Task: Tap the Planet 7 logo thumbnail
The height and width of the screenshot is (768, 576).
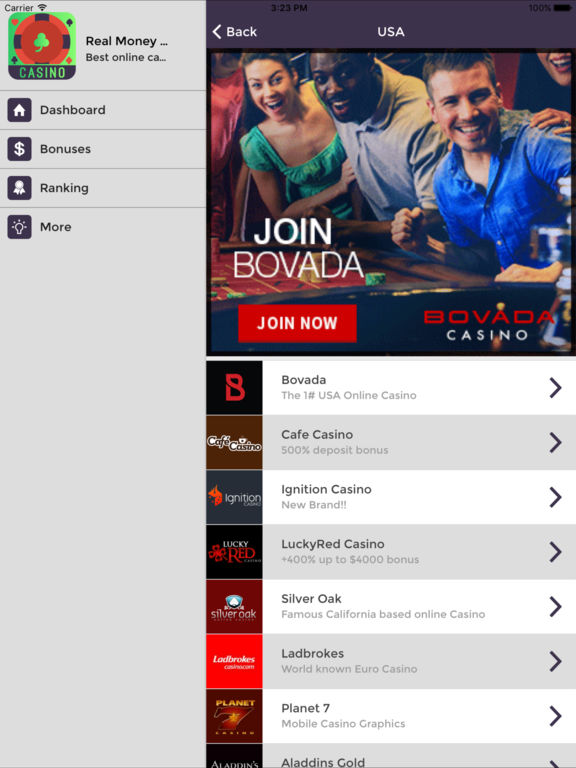Action: point(235,716)
